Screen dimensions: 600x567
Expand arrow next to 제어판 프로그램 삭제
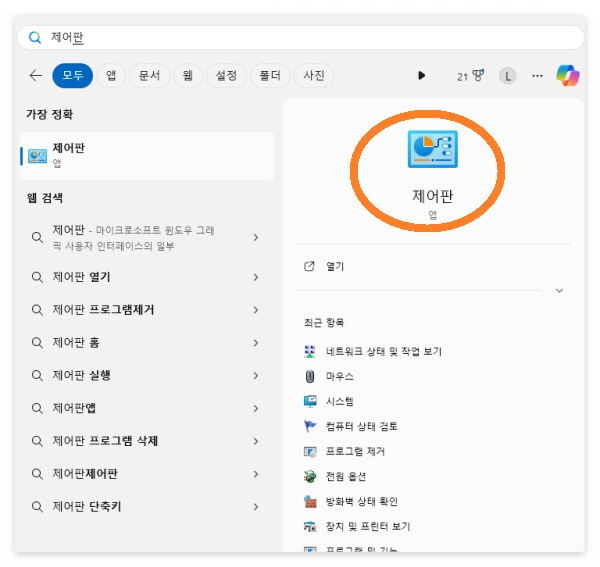tap(256, 441)
